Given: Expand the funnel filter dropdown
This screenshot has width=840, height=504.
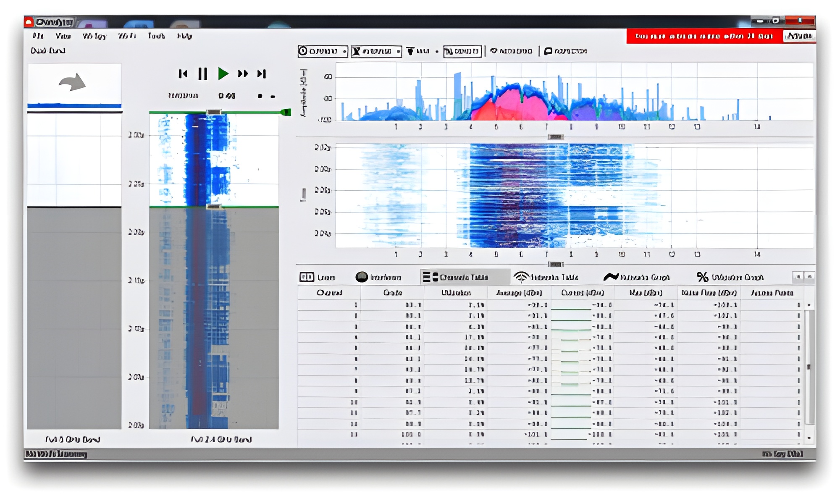Looking at the screenshot, I should pyautogui.click(x=422, y=51).
